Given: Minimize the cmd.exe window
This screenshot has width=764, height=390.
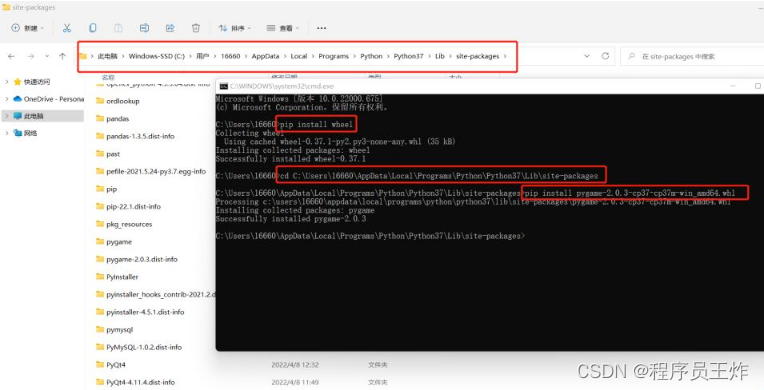Looking at the screenshot, I should tap(733, 86).
